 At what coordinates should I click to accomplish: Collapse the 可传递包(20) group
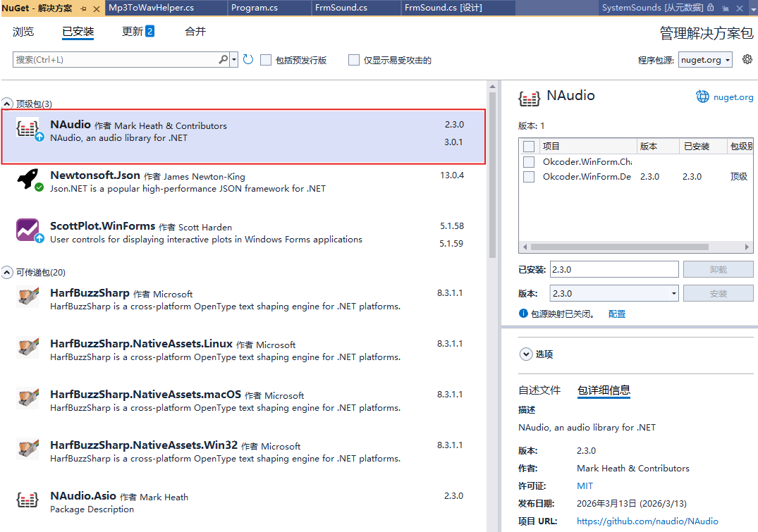[x=7, y=273]
